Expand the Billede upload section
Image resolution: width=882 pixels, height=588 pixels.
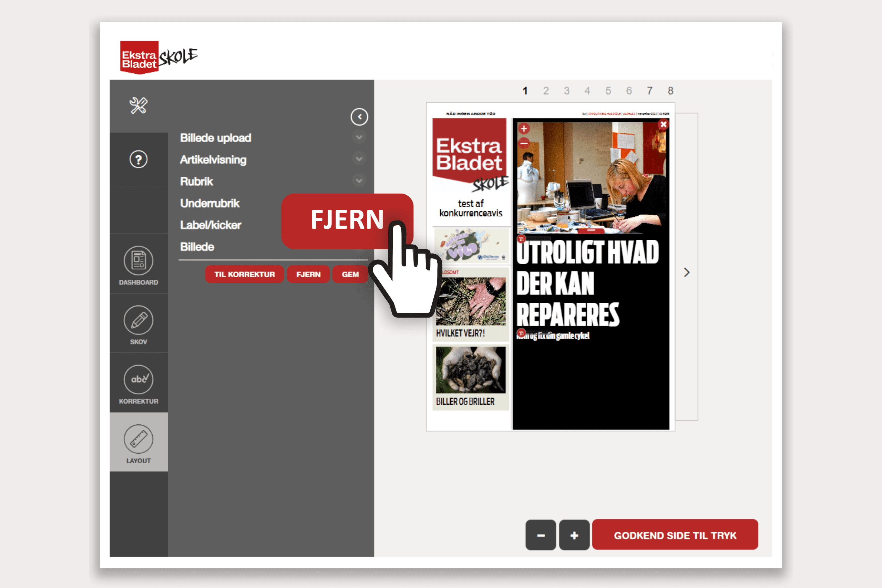(x=359, y=137)
